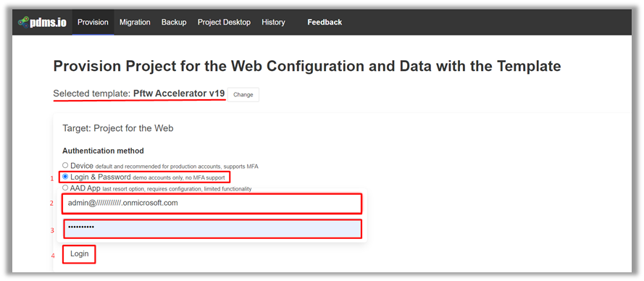Click the Target: Project for the Web heading
The image size is (644, 281).
click(118, 128)
